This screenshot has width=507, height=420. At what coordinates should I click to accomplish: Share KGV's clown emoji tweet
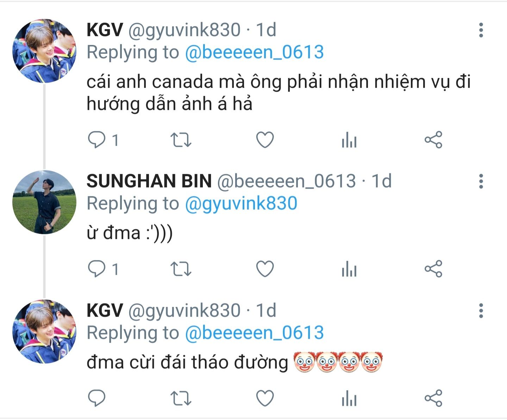(433, 398)
